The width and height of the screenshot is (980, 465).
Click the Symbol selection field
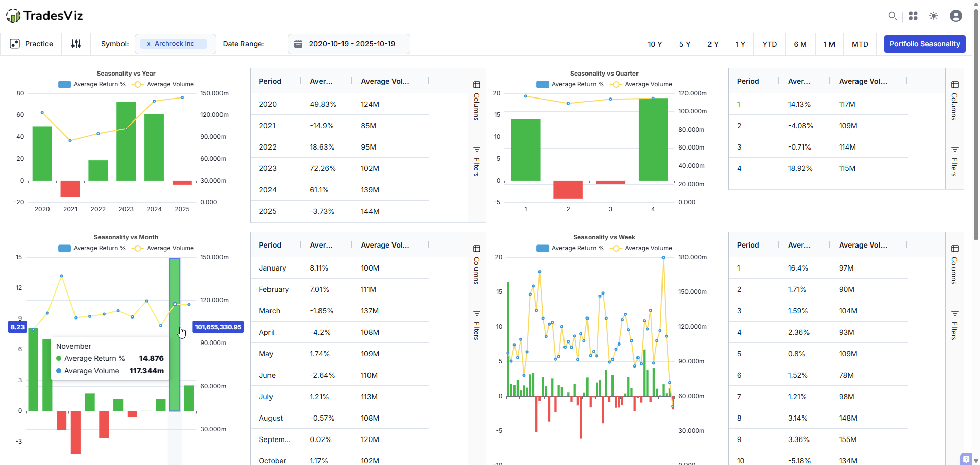[x=176, y=44]
